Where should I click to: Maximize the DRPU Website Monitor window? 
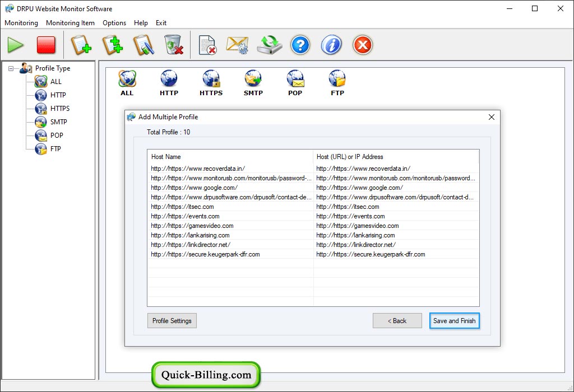535,8
